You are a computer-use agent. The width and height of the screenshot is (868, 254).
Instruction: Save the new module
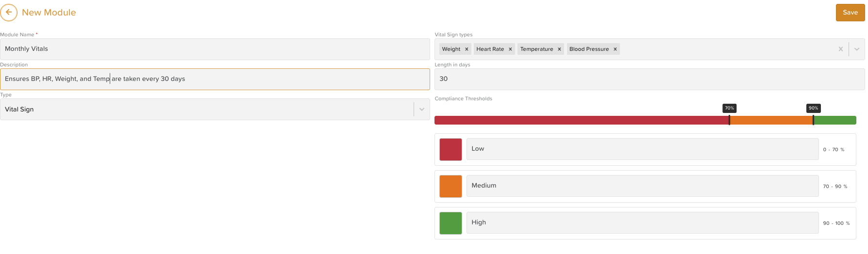coord(850,13)
